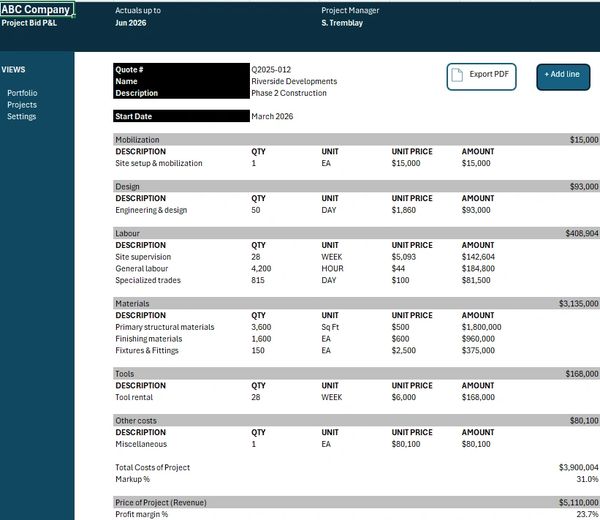Select start date March 2026
The image size is (600, 520).
[x=272, y=116]
